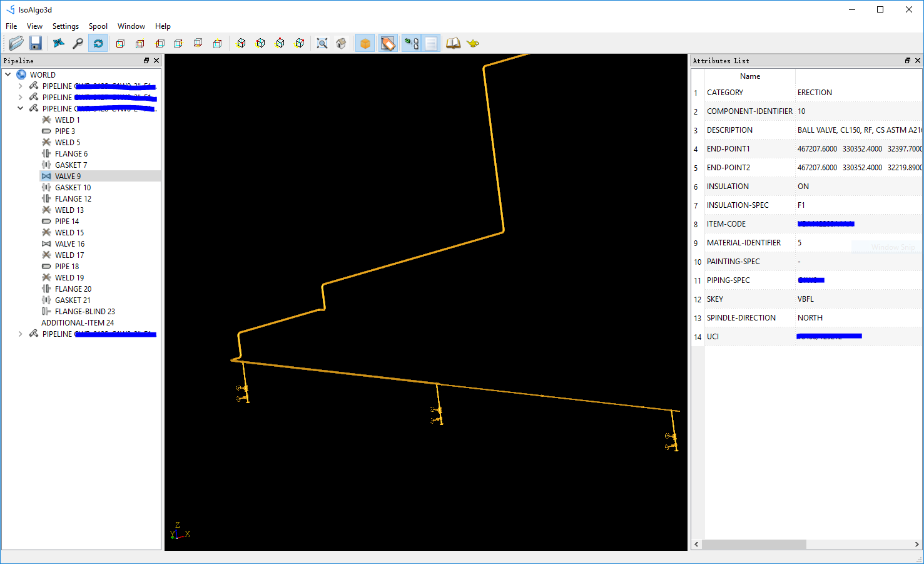924x564 pixels.
Task: Collapse the WORLD tree node
Action: pos(8,74)
